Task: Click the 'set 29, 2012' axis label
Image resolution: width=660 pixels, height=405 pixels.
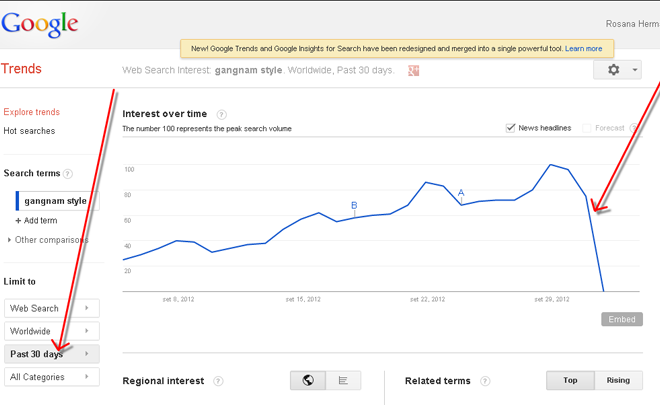Action: pos(552,299)
